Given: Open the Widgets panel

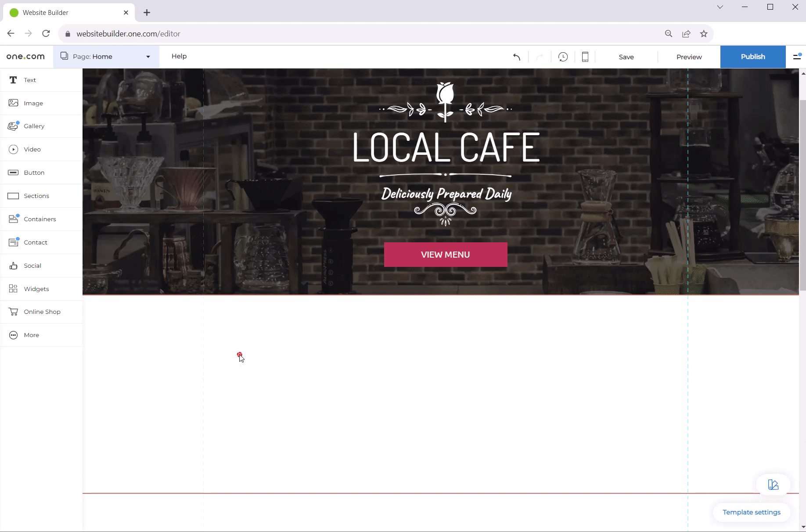Looking at the screenshot, I should pos(36,289).
